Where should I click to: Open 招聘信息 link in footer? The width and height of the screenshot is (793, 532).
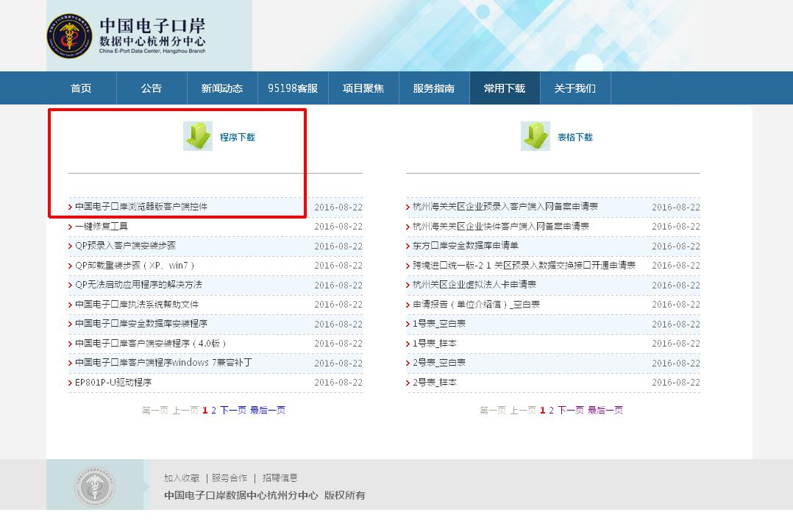pos(280,478)
